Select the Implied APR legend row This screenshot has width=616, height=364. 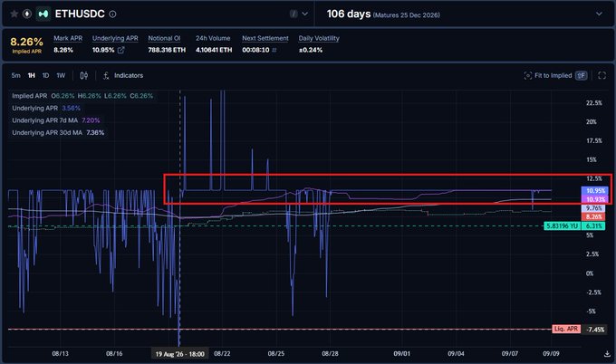coord(82,96)
